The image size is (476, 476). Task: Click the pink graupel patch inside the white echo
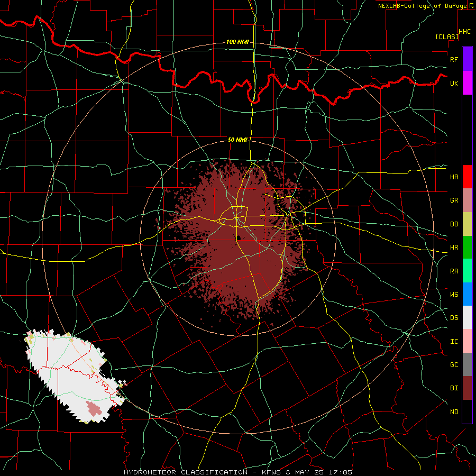click(x=93, y=408)
